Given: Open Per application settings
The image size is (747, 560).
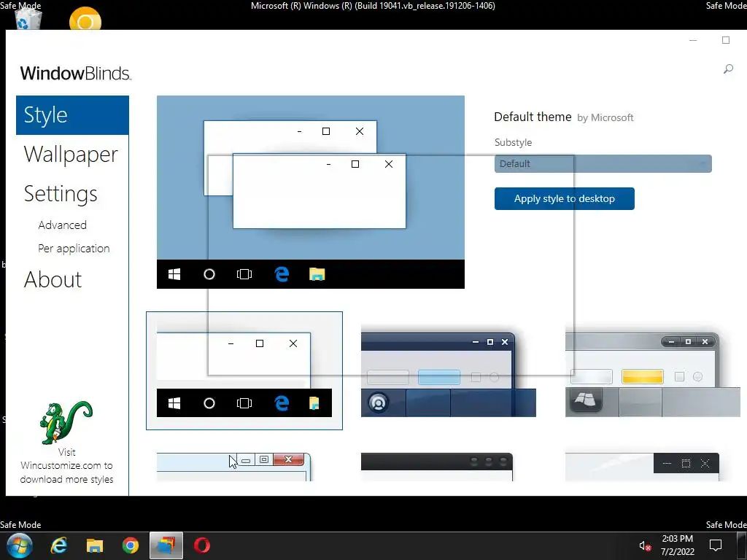Looking at the screenshot, I should point(74,249).
